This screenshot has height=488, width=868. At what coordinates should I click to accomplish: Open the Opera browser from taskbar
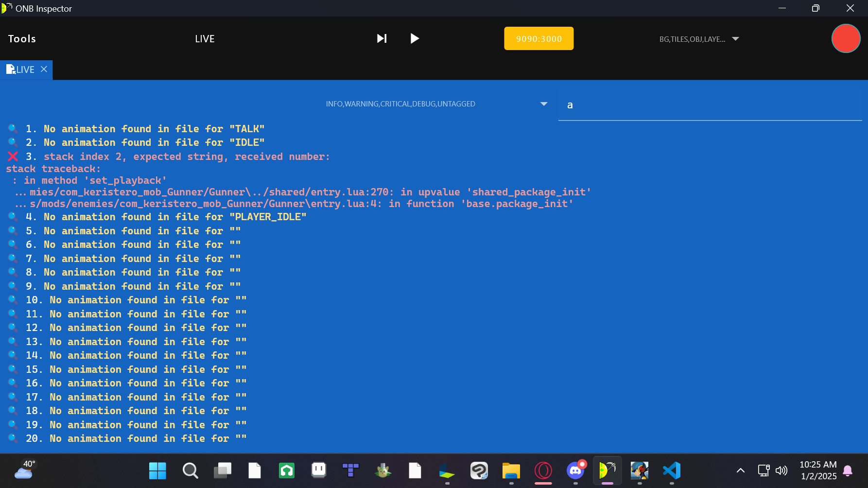point(543,471)
